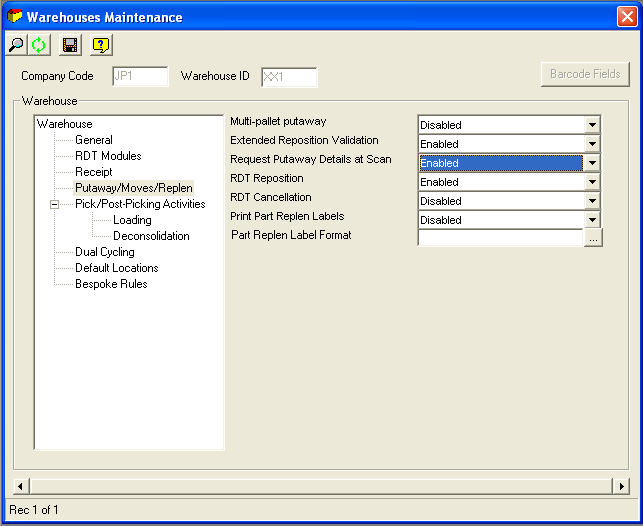Click the 'Multi-pallet putaway' label
Image resolution: width=643 pixels, height=526 pixels.
(278, 121)
